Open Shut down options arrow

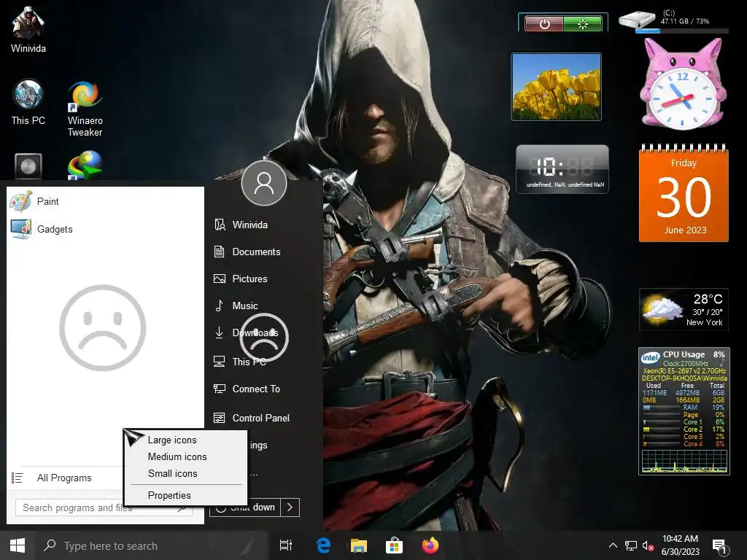(290, 507)
